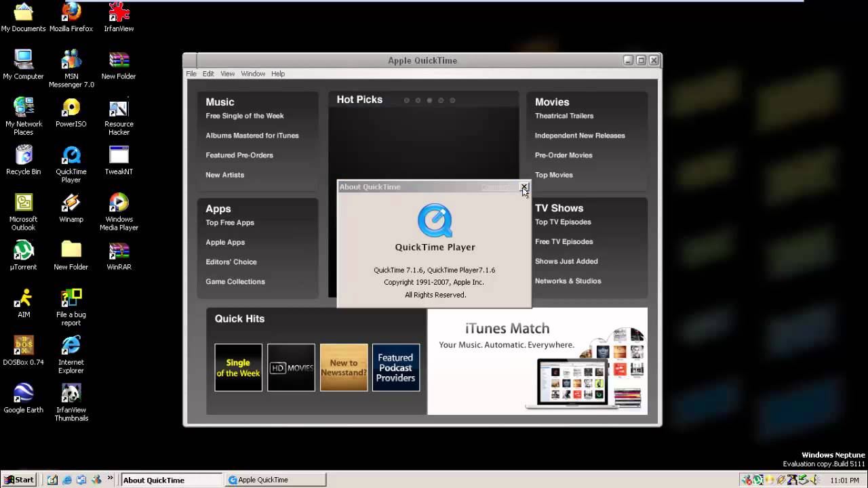This screenshot has height=488, width=868.
Task: Launch Mozilla Firefox from the desktop
Action: [x=71, y=17]
